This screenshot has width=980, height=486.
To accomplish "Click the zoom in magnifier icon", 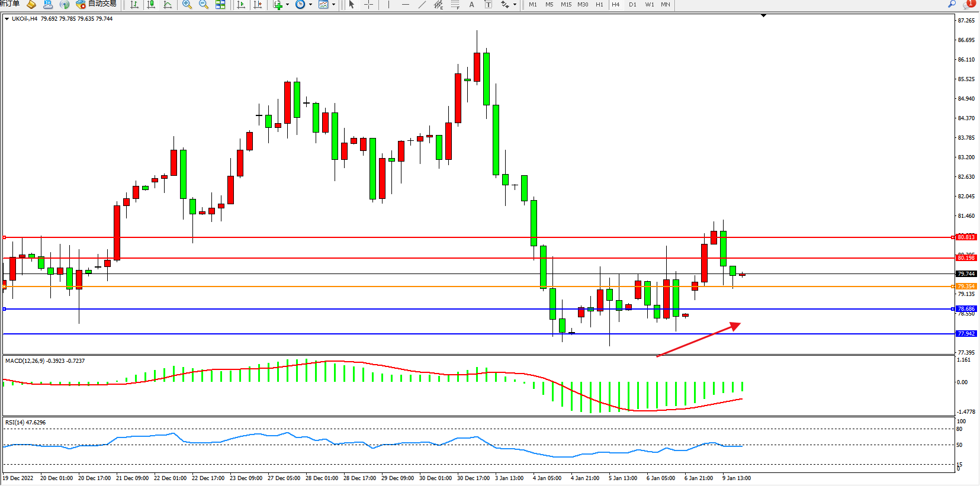I will [x=187, y=4].
